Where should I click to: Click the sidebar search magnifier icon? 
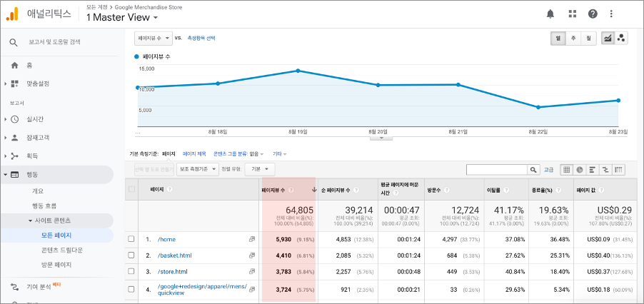click(14, 42)
